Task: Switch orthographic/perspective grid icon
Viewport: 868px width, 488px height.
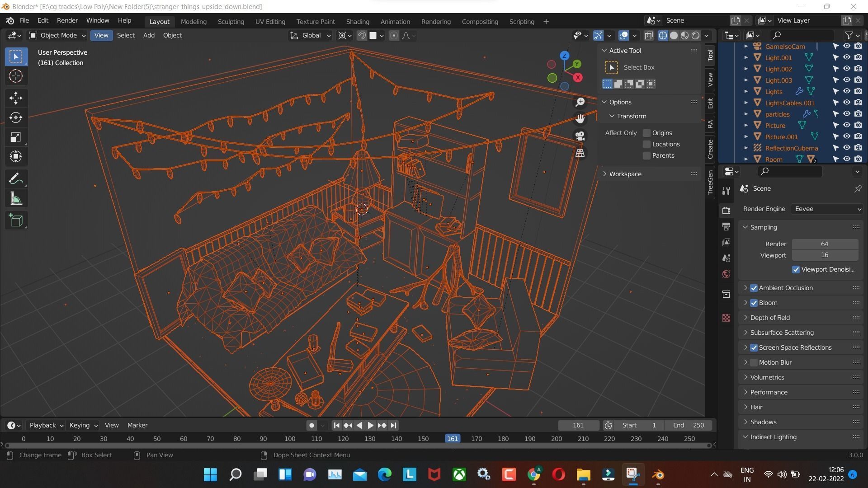Action: [x=580, y=153]
